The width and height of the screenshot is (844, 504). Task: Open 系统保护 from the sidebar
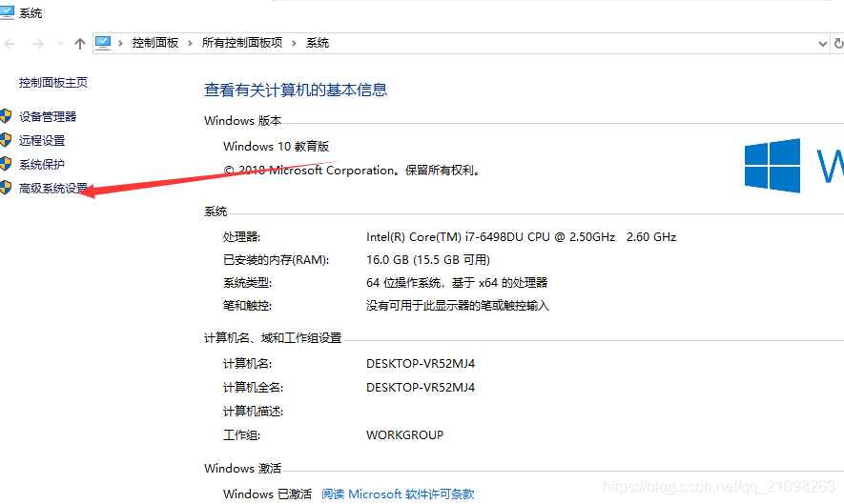tap(42, 164)
